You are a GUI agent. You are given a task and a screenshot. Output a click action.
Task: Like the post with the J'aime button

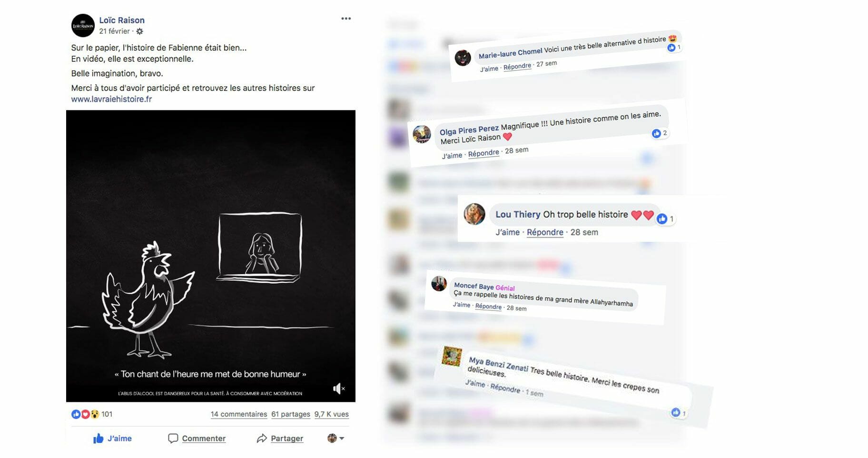point(113,438)
